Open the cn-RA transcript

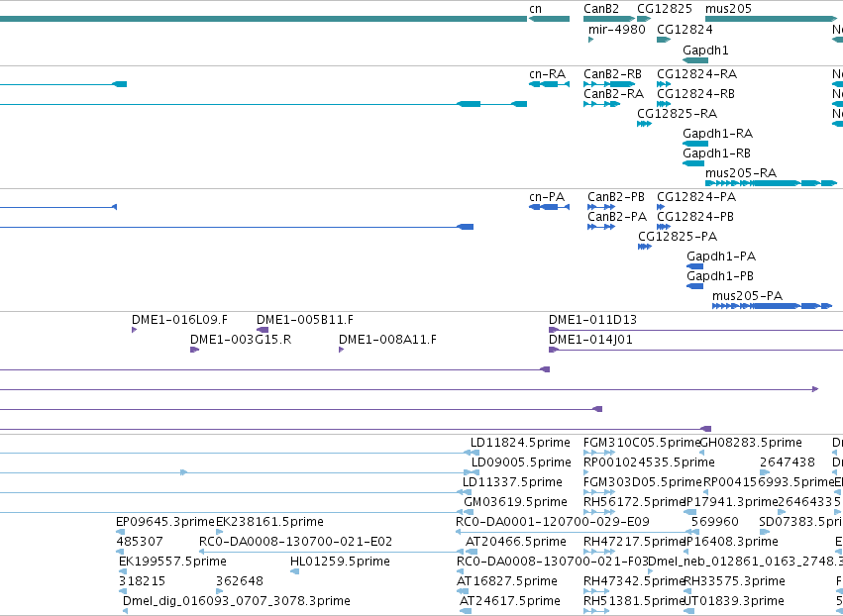(547, 74)
